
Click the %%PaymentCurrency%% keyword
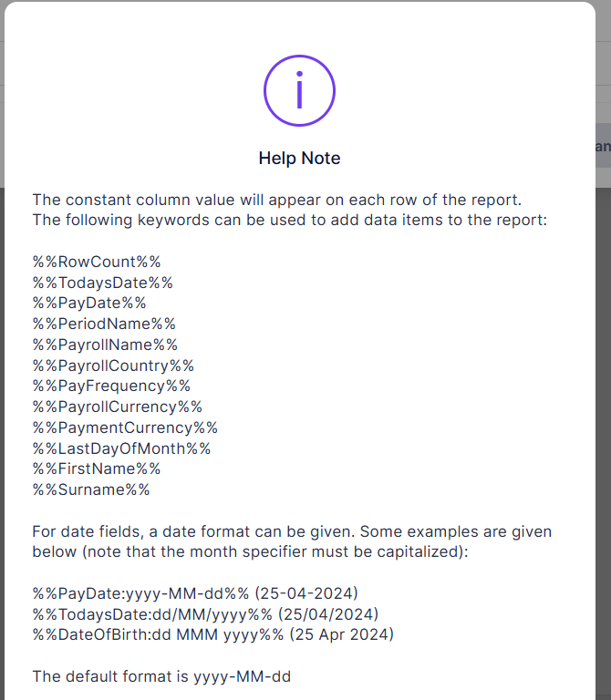point(125,427)
